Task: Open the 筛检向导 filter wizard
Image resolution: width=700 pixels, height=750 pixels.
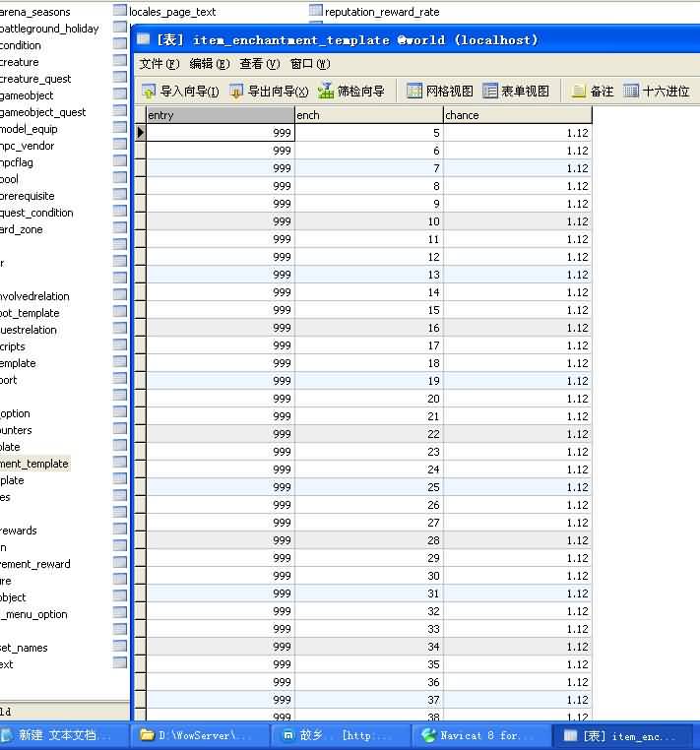Action: 351,91
